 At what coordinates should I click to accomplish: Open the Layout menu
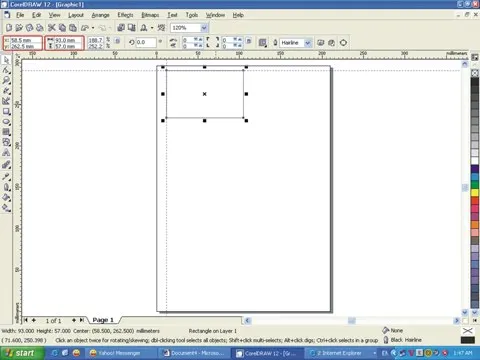(76, 15)
